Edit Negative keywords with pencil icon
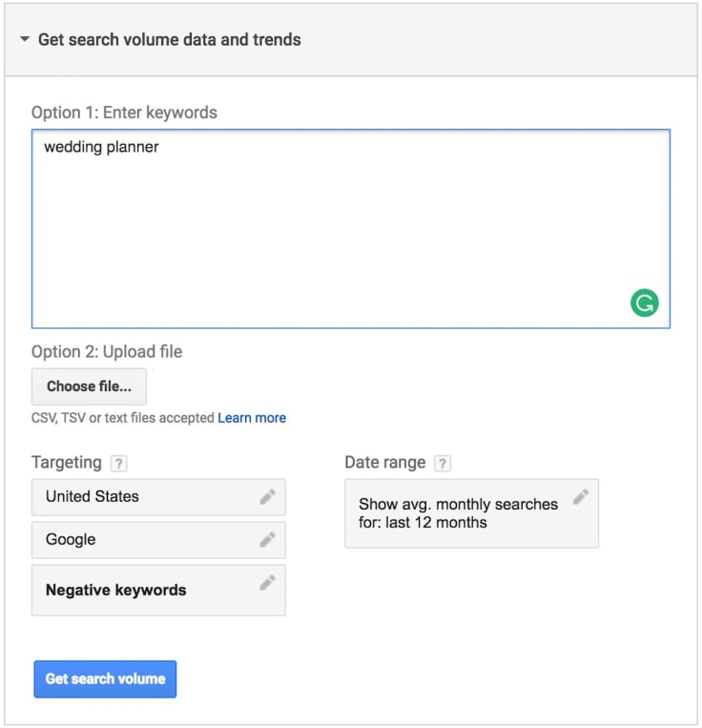 click(x=268, y=582)
